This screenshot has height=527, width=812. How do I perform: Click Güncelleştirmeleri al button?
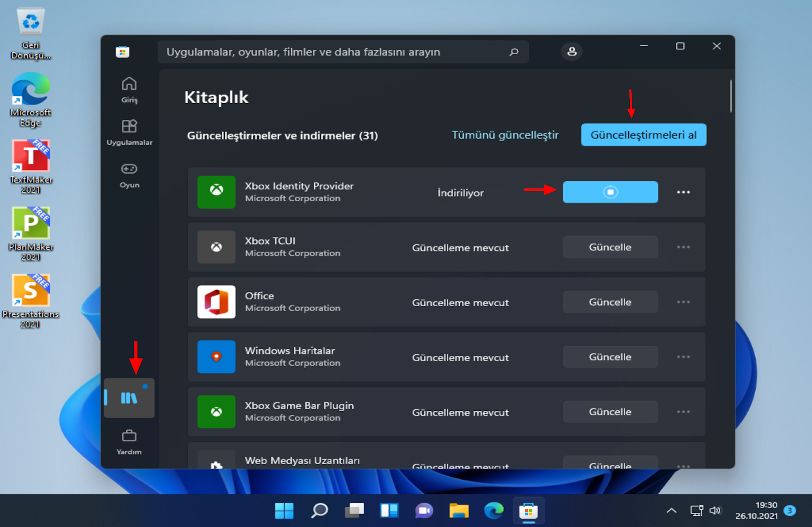644,135
